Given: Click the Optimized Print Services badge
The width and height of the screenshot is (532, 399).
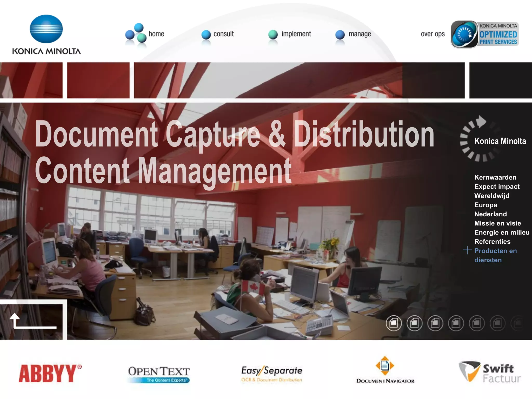Looking at the screenshot, I should pos(485,34).
